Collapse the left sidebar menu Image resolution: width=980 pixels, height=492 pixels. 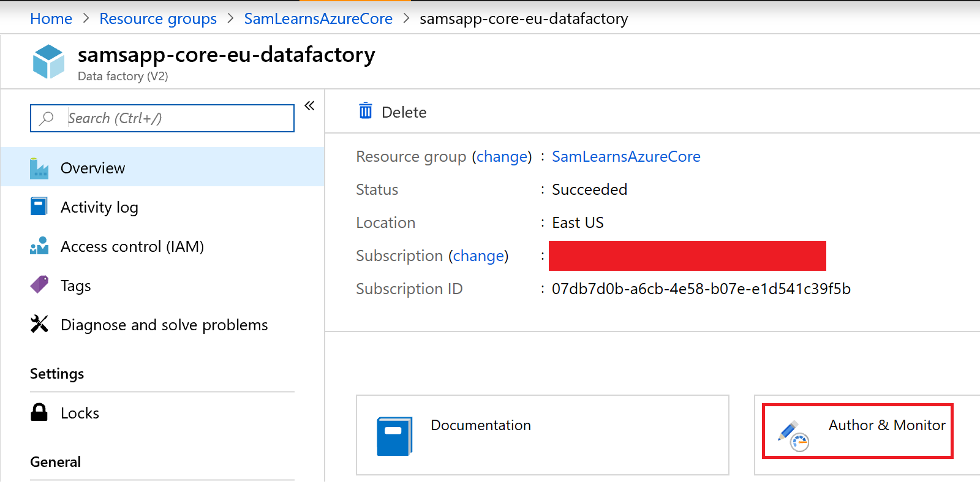coord(309,106)
